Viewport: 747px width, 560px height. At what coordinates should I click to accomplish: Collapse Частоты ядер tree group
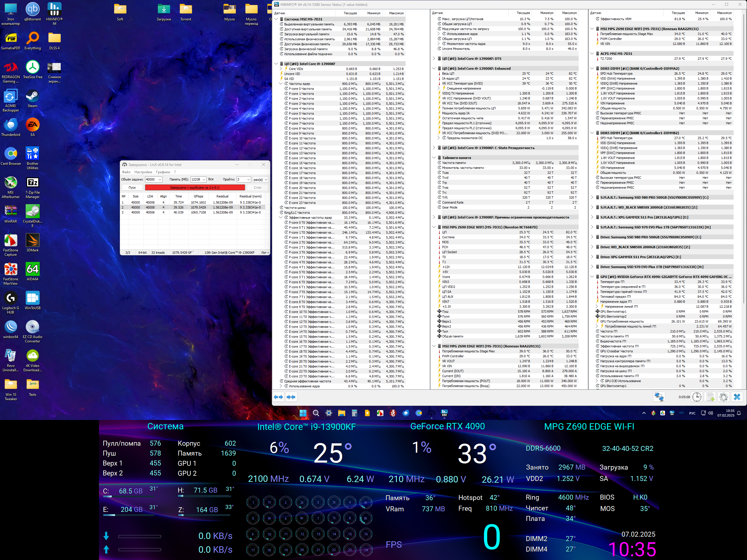pyautogui.click(x=281, y=84)
